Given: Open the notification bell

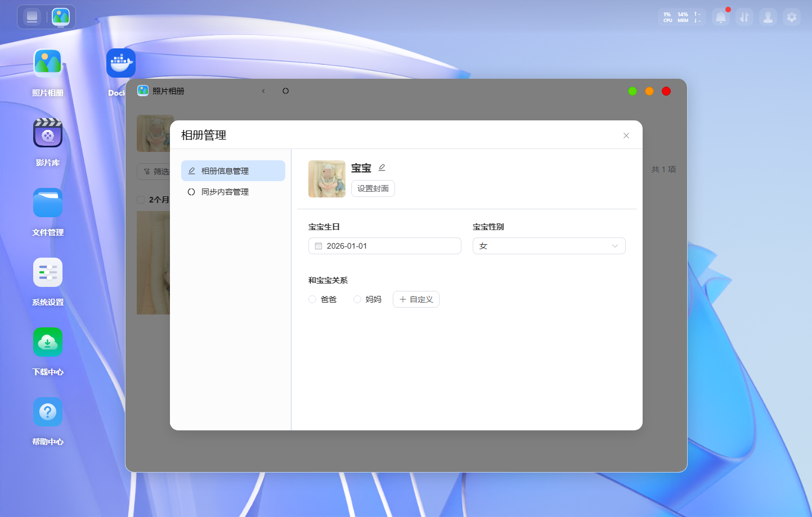Looking at the screenshot, I should [721, 17].
